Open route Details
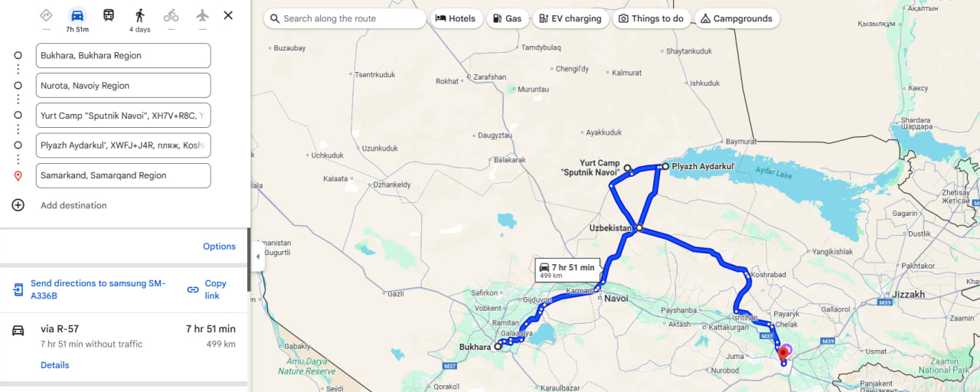980x392 pixels. 55,365
